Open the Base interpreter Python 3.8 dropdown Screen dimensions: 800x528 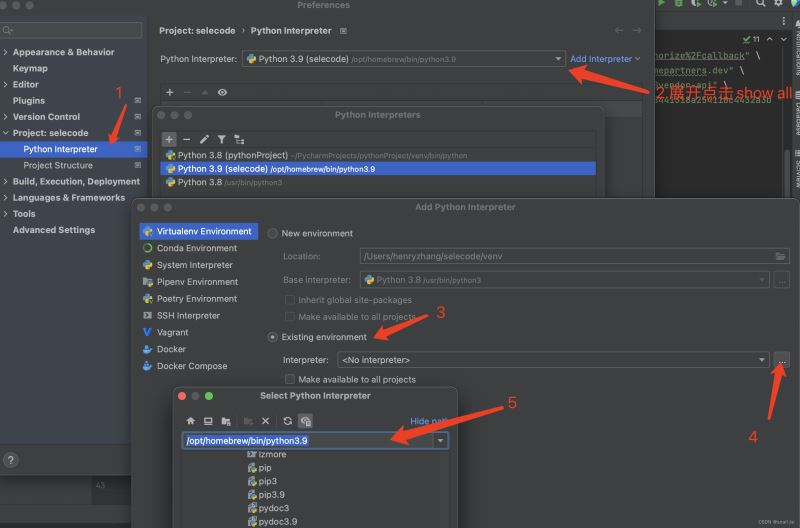coord(564,280)
